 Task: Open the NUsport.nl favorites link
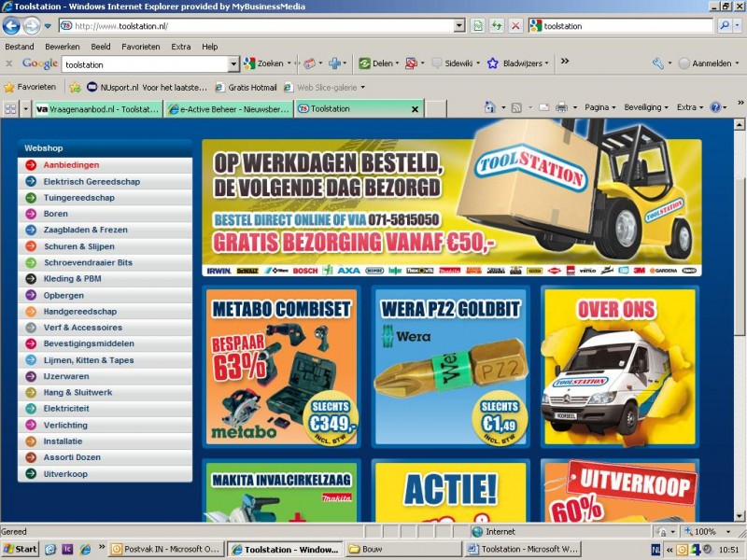click(x=147, y=88)
